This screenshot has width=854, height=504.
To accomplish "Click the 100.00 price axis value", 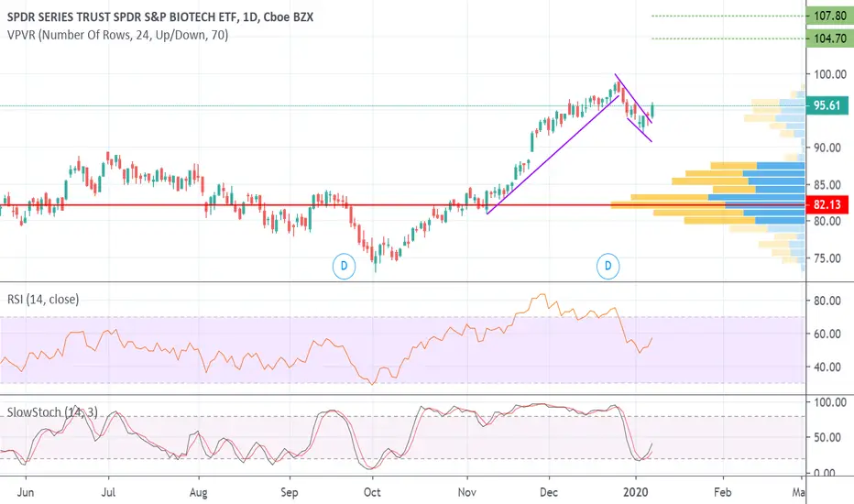I will [830, 74].
